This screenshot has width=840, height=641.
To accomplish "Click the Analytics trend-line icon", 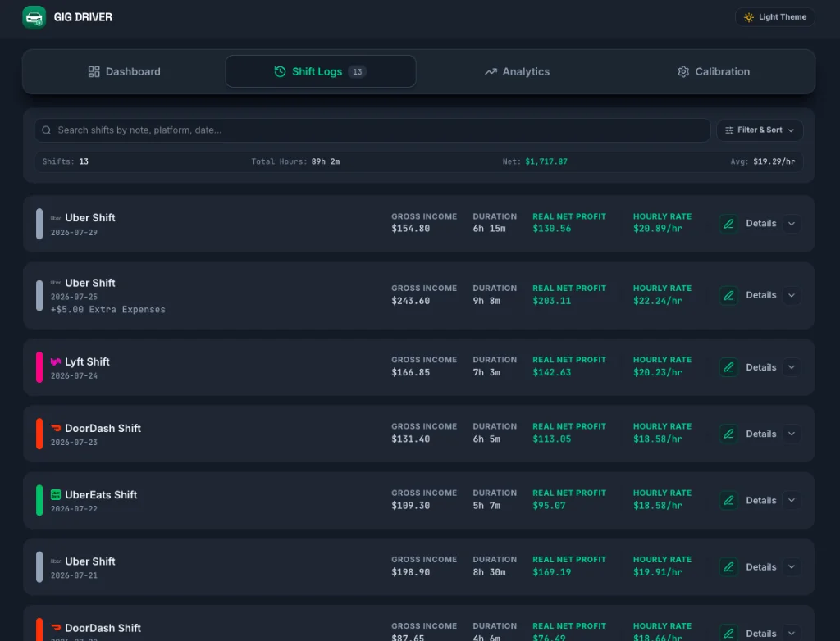I will coord(491,72).
